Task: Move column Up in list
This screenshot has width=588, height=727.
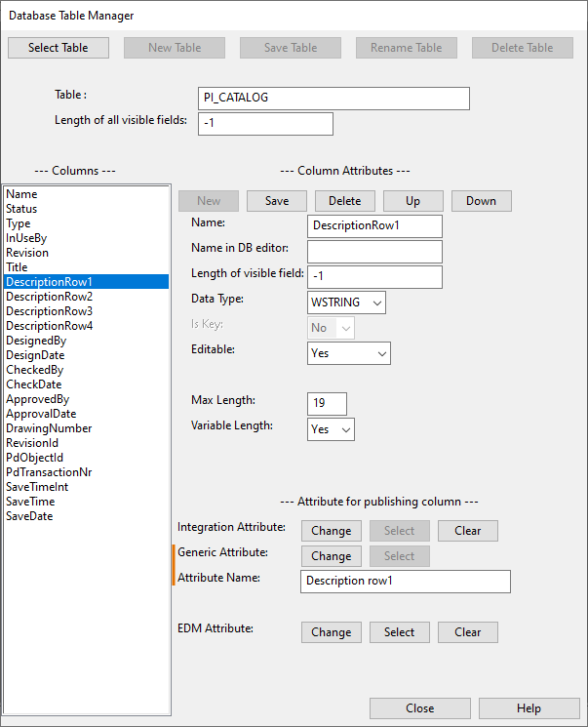Action: pyautogui.click(x=412, y=201)
